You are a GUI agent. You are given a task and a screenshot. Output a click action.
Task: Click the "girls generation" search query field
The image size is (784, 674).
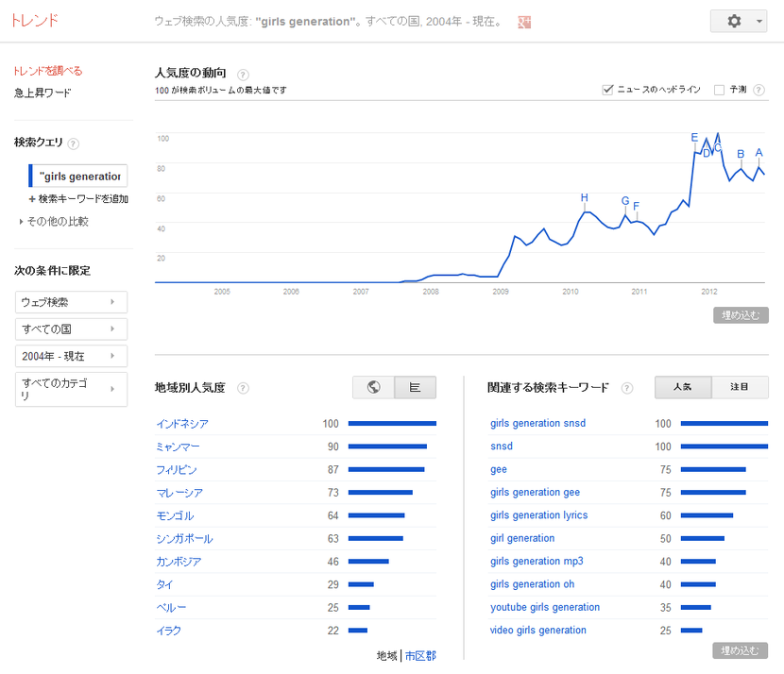tap(80, 176)
